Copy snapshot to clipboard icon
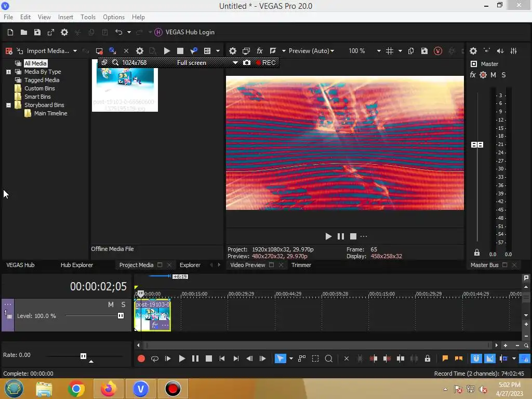This screenshot has width=532, height=399. [x=411, y=51]
